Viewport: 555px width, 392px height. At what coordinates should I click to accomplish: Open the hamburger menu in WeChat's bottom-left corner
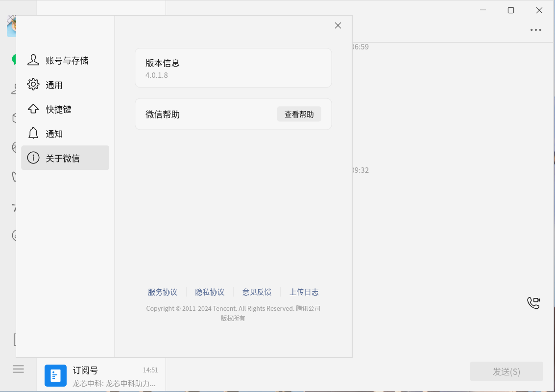pos(19,369)
